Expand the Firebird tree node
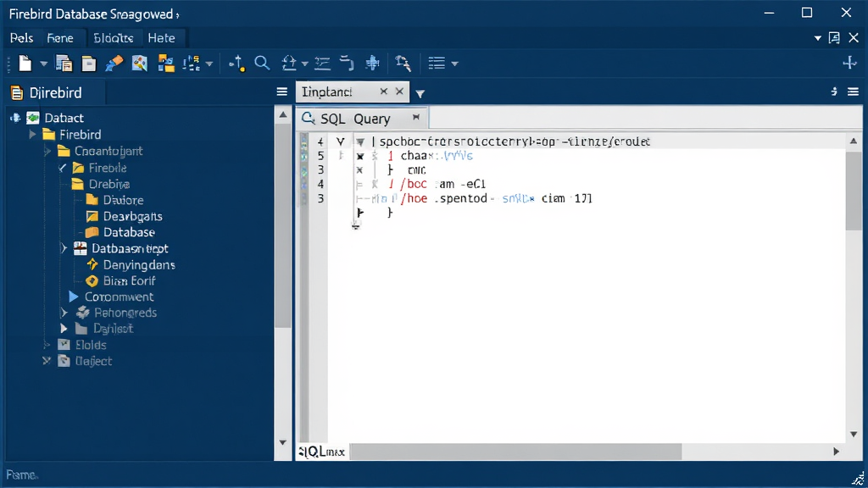868x488 pixels. click(x=33, y=135)
